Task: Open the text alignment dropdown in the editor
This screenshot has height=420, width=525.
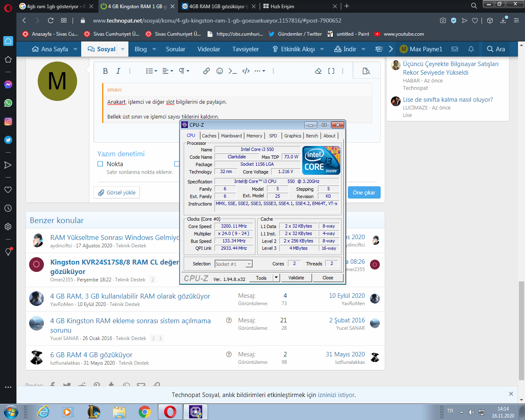Action: pos(166,71)
